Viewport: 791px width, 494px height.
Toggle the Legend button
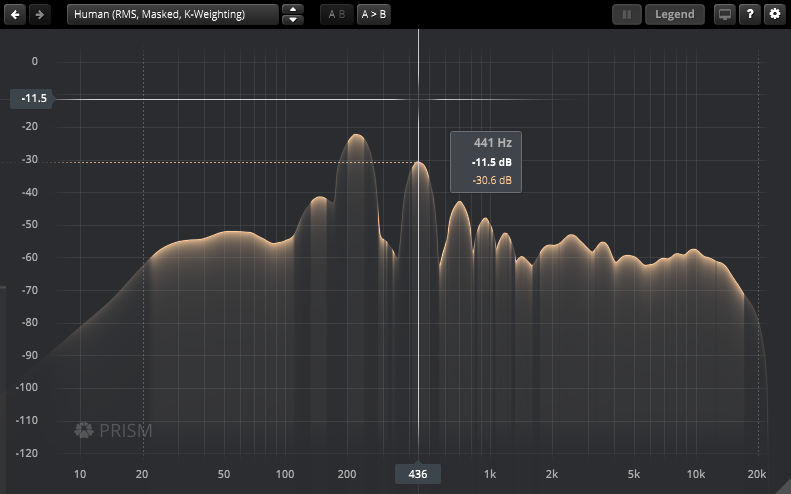[675, 15]
